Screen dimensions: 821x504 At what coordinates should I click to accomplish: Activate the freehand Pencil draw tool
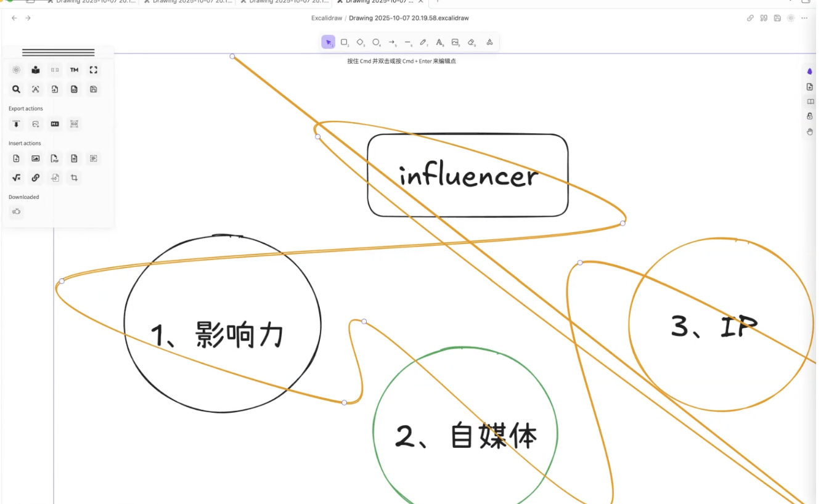click(423, 43)
